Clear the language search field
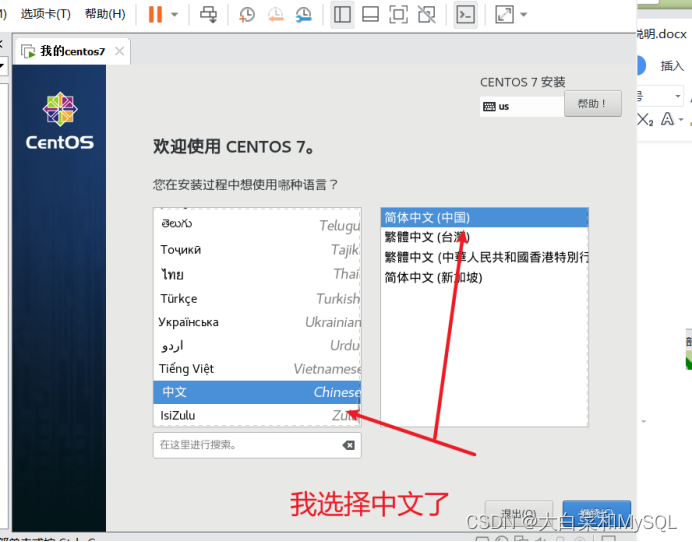The image size is (692, 542). (349, 445)
